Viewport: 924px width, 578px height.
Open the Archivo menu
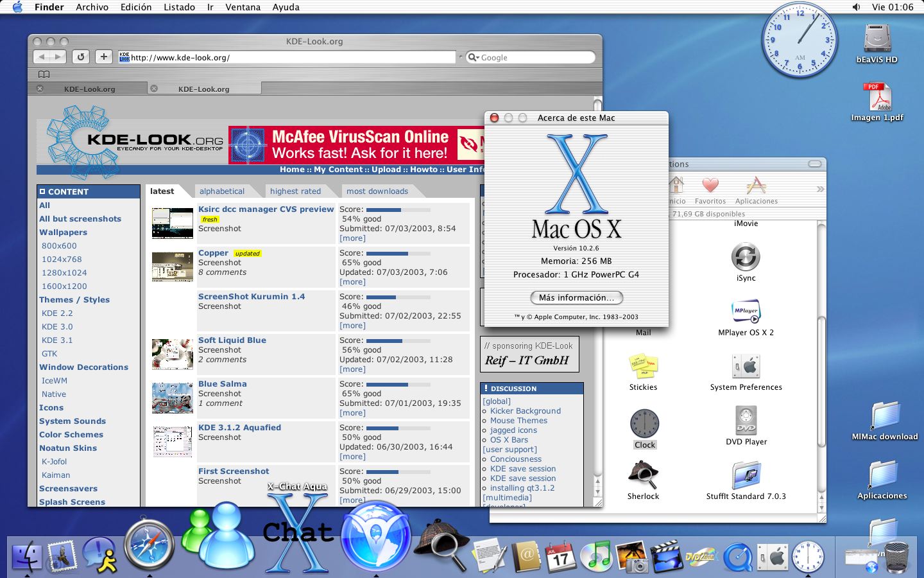pyautogui.click(x=92, y=7)
